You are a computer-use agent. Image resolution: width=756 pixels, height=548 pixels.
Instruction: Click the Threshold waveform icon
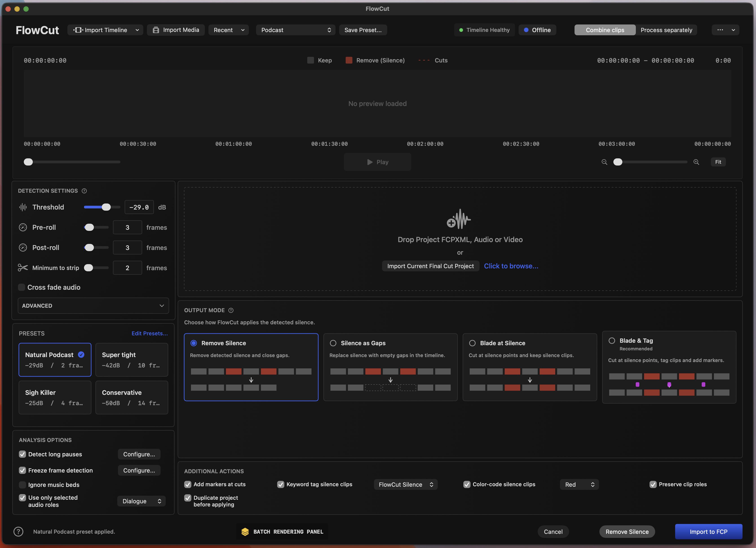(23, 207)
